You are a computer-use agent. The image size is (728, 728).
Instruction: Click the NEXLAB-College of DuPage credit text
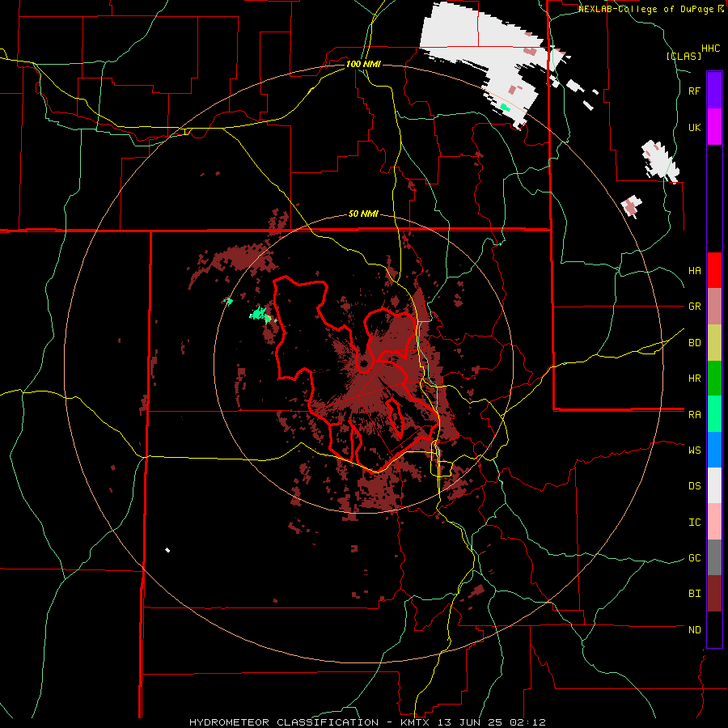(648, 9)
